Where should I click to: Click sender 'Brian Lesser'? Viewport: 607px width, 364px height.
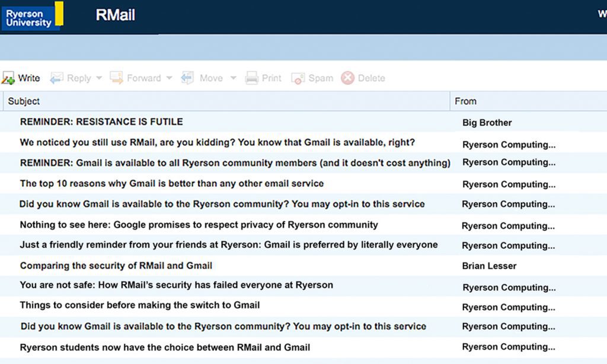tap(489, 266)
